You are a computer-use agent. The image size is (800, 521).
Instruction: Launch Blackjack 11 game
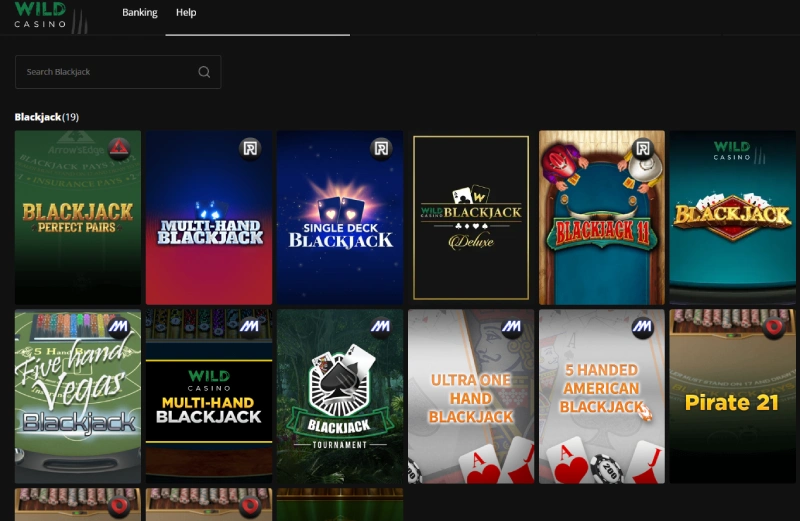(602, 217)
